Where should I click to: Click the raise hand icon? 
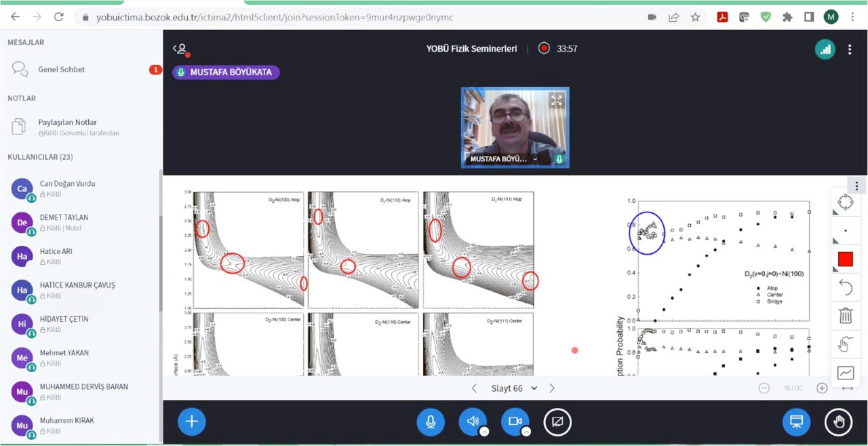pyautogui.click(x=838, y=422)
